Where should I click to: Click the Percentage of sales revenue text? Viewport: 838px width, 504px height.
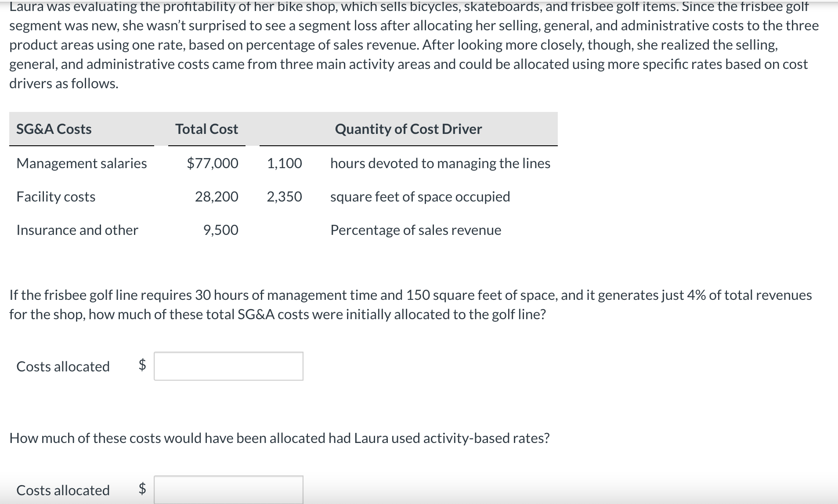415,230
